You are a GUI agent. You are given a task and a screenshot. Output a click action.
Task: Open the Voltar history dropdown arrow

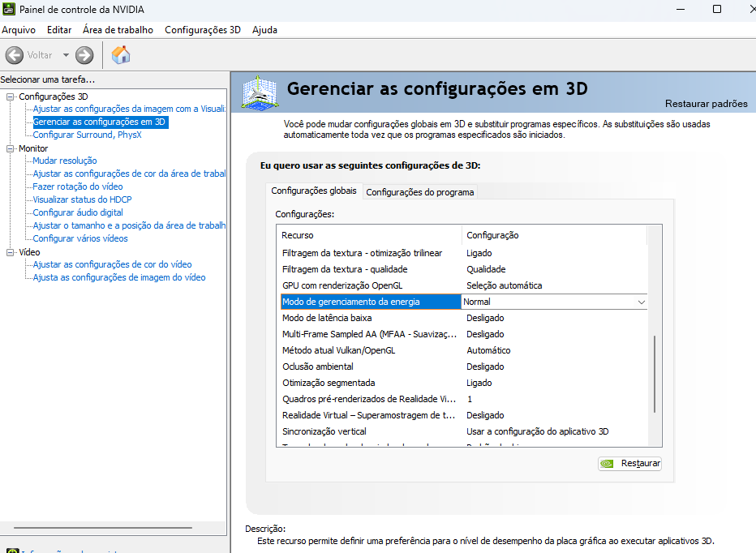click(66, 55)
